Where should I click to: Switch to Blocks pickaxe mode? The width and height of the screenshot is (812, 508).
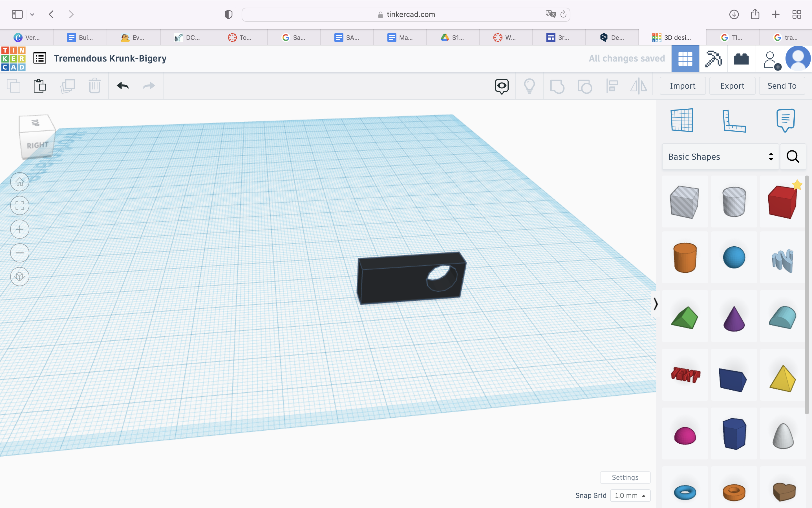click(x=713, y=59)
